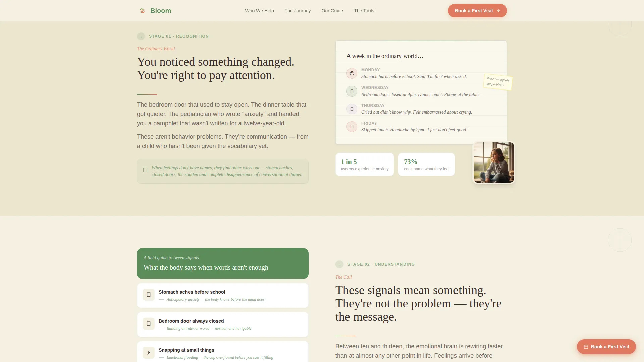Viewport: 644px width, 362px height.
Task: Click the 'these are signals not problems' sticky note
Action: click(x=498, y=82)
